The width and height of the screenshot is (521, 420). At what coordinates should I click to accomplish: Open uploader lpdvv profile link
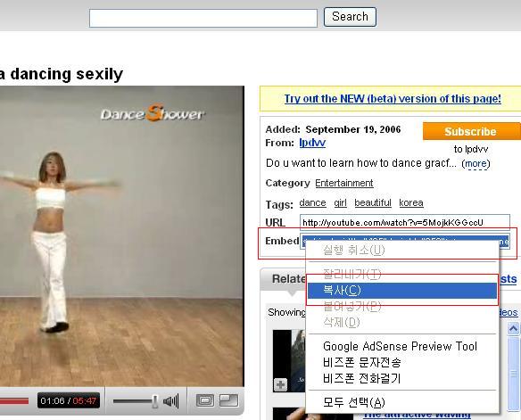click(x=312, y=143)
